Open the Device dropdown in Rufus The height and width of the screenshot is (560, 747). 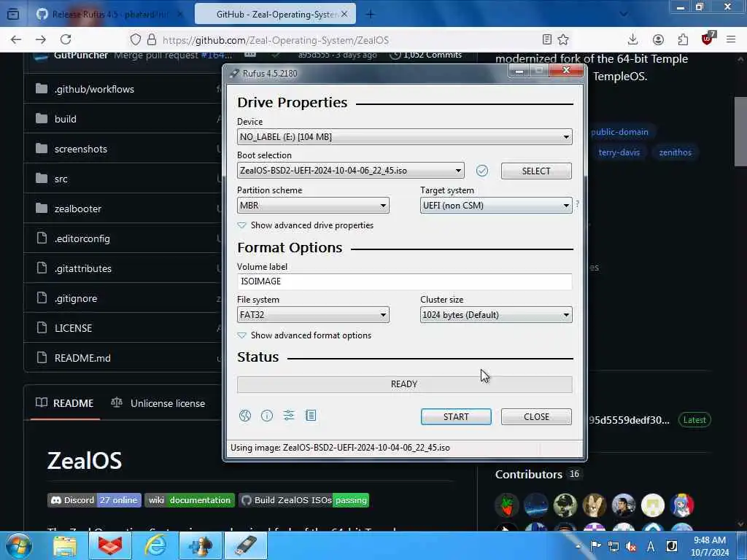click(404, 136)
